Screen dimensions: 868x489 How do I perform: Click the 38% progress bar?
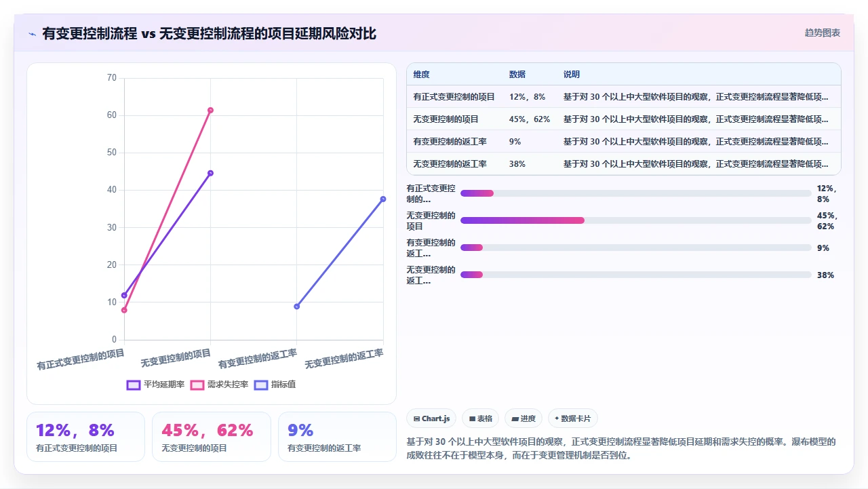point(636,275)
